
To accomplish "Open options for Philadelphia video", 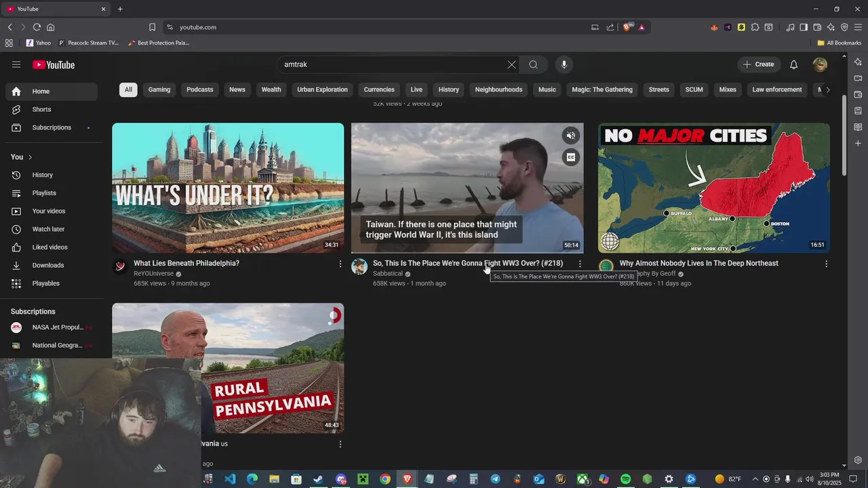I will pyautogui.click(x=340, y=264).
